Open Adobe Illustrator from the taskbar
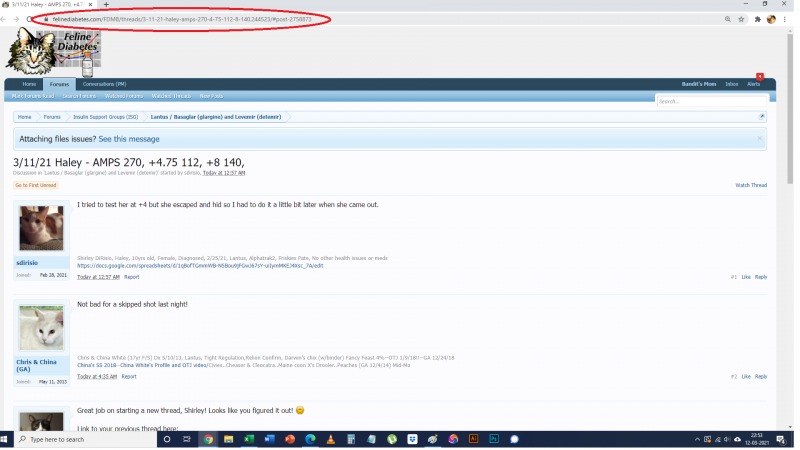800x450 pixels. 473,439
